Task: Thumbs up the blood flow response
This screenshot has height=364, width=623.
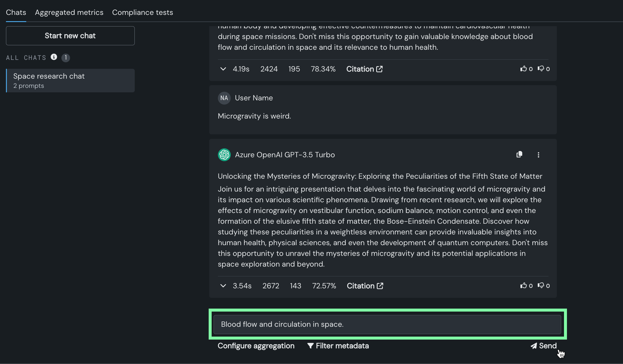Action: click(523, 69)
